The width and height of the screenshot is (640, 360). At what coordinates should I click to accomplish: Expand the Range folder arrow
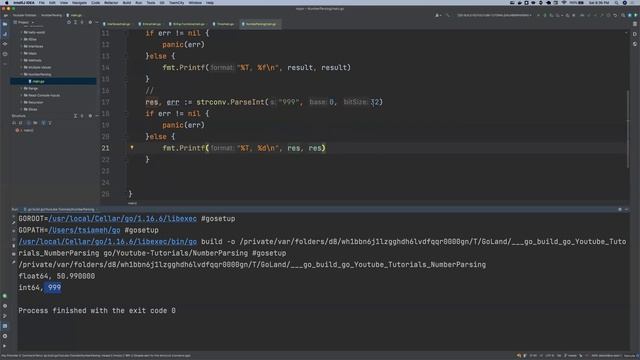[x=22, y=88]
